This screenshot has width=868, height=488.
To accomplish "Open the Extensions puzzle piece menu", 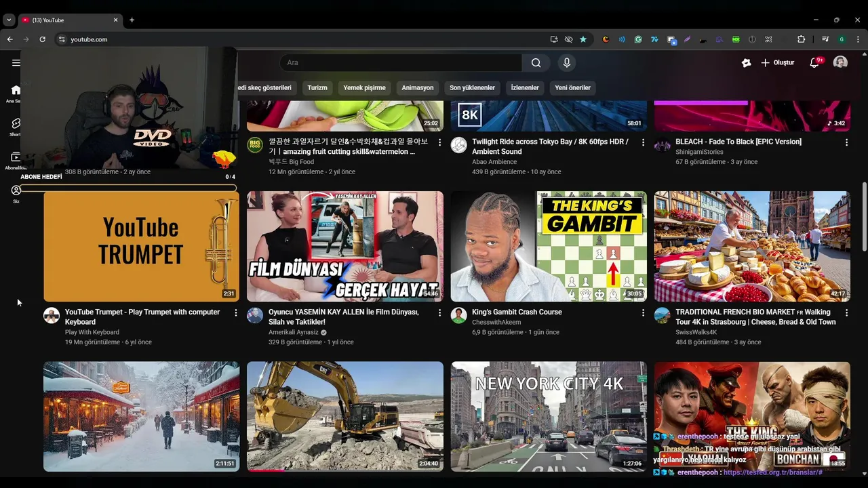I will pyautogui.click(x=801, y=39).
